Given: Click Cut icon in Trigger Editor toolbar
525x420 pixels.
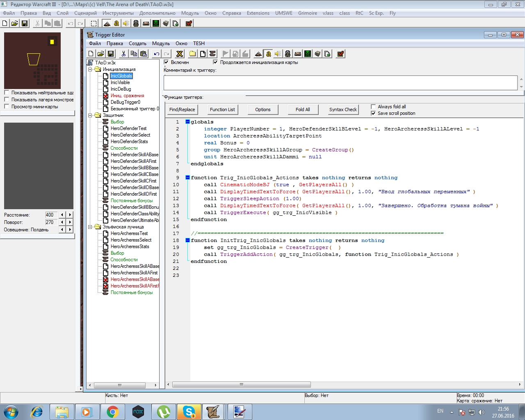Looking at the screenshot, I should [x=123, y=54].
